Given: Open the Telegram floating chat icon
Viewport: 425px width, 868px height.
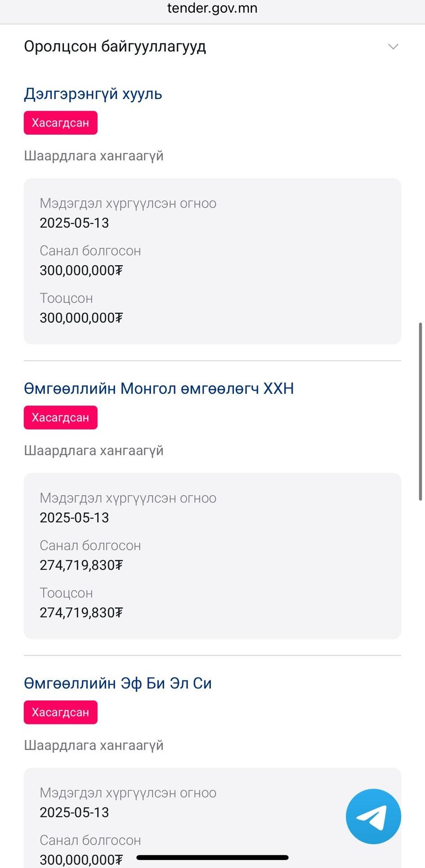Looking at the screenshot, I should [373, 816].
